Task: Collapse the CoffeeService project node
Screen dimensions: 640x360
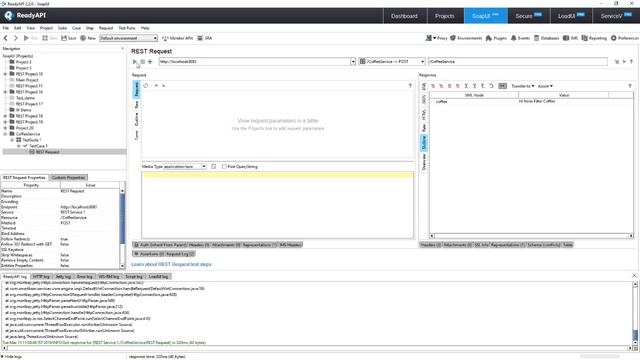Action: coord(5,134)
